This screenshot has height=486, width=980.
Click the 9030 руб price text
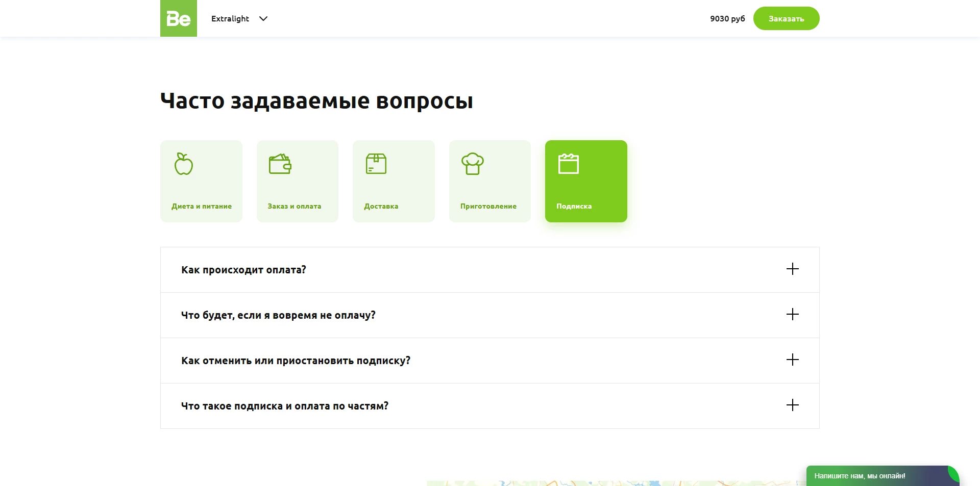click(727, 19)
